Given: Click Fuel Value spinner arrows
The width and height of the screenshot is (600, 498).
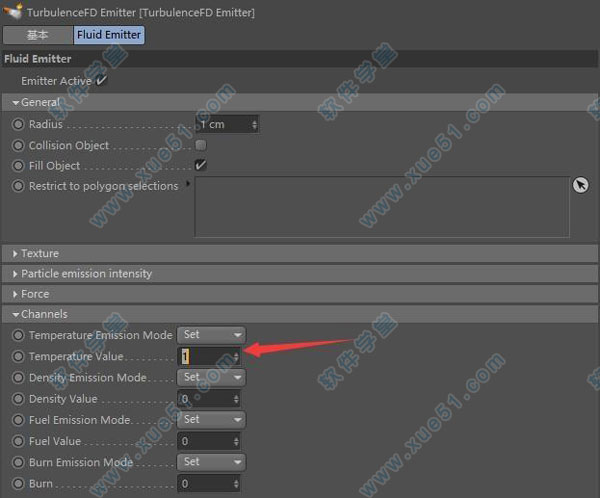Looking at the screenshot, I should [x=236, y=441].
